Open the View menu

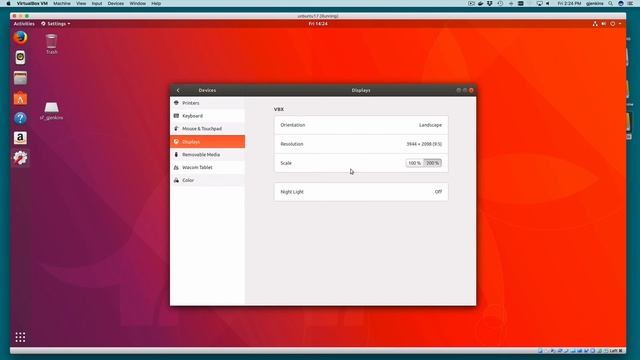coord(81,3)
